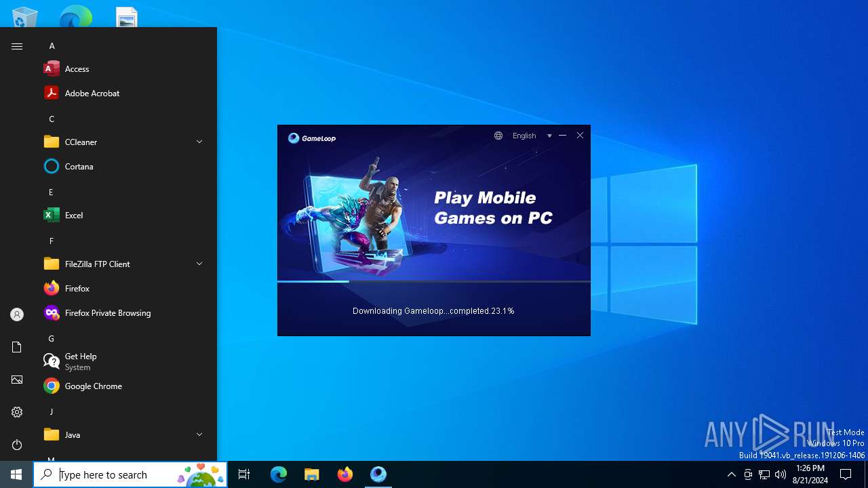Image resolution: width=868 pixels, height=488 pixels.
Task: Open Firefox Private Browsing
Action: tap(122, 312)
